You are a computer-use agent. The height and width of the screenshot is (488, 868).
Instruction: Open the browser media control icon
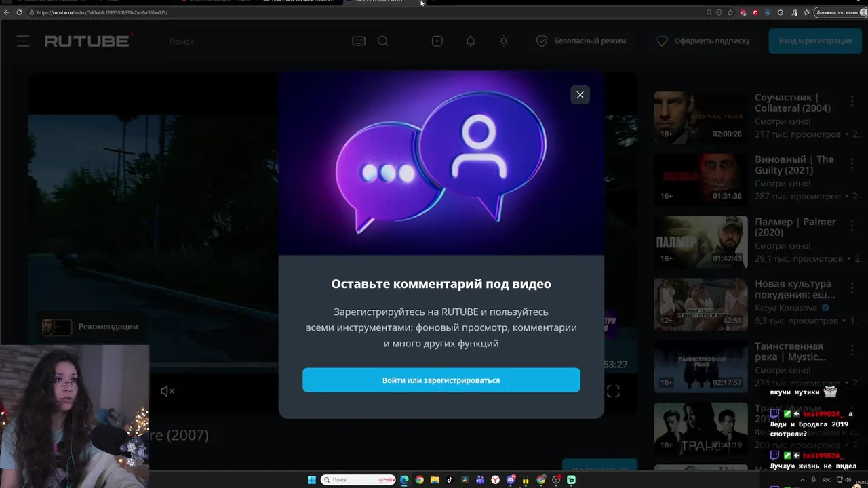(x=795, y=12)
